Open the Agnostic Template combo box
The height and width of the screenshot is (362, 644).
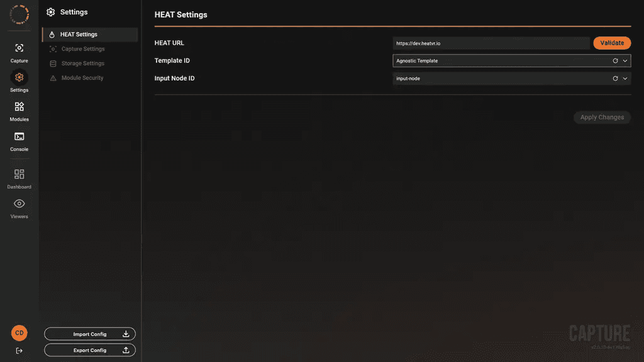pos(512,61)
